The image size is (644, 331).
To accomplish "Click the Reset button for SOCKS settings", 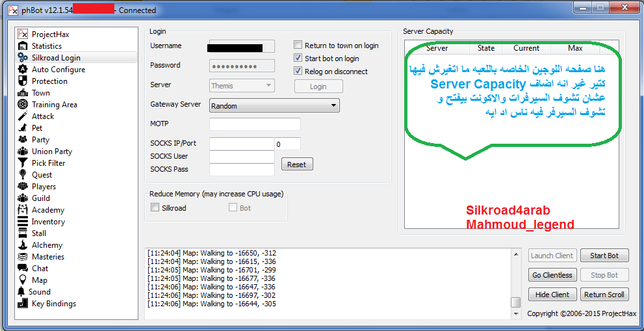I will pyautogui.click(x=297, y=164).
